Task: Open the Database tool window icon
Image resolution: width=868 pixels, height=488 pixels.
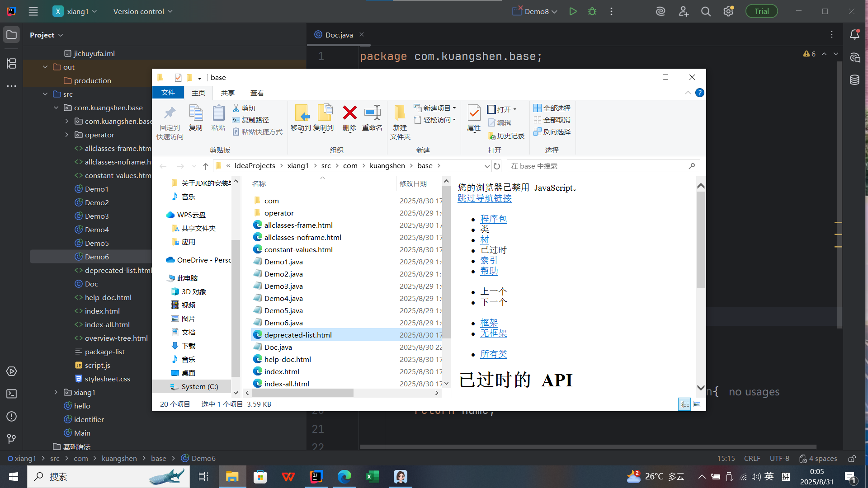Action: pyautogui.click(x=854, y=80)
